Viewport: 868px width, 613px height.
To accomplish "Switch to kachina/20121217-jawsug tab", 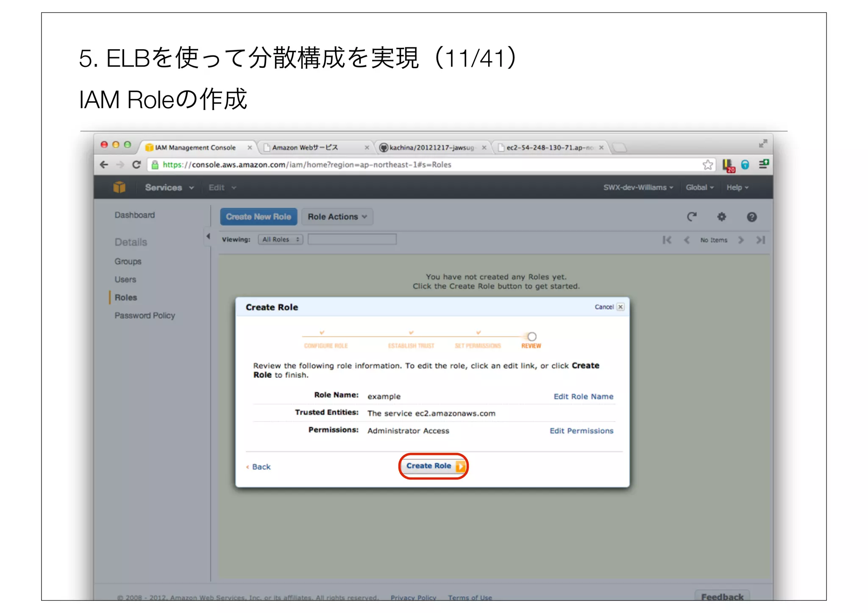I will [x=431, y=147].
